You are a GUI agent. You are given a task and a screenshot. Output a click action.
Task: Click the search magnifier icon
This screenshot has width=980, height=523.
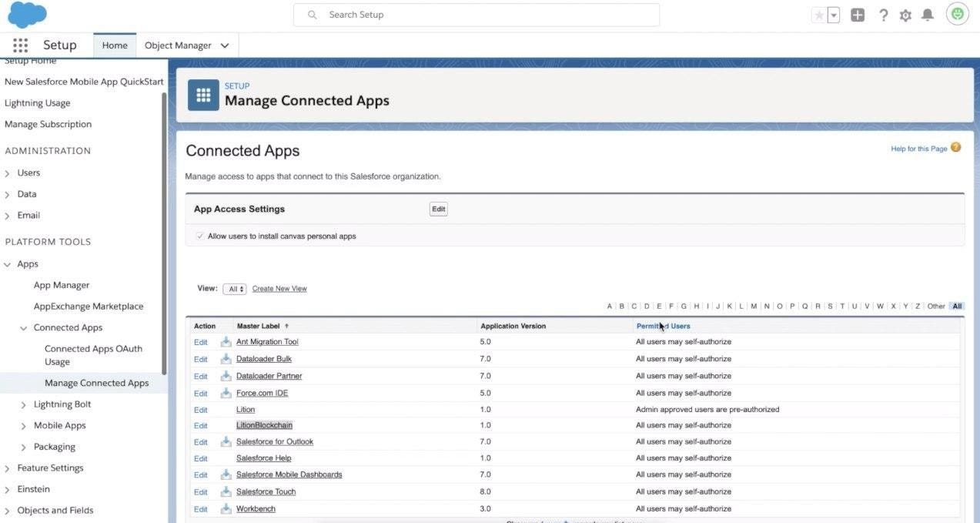pyautogui.click(x=312, y=15)
